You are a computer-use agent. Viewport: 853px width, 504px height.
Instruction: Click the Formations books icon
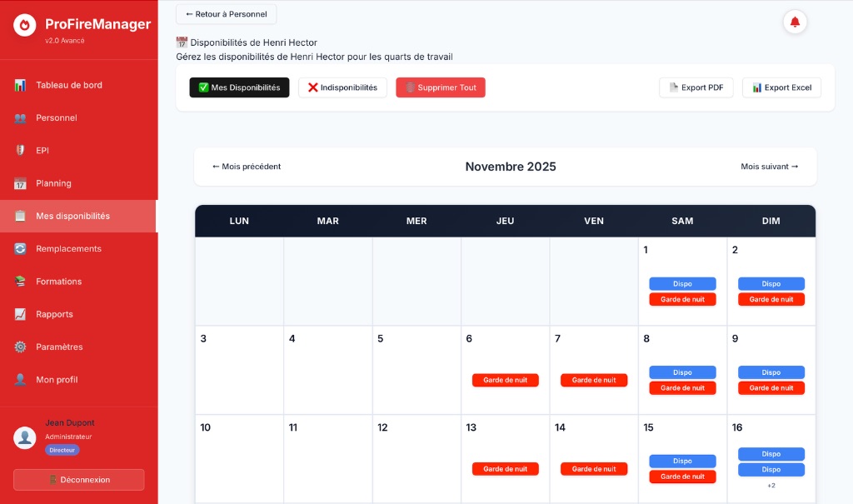click(20, 282)
